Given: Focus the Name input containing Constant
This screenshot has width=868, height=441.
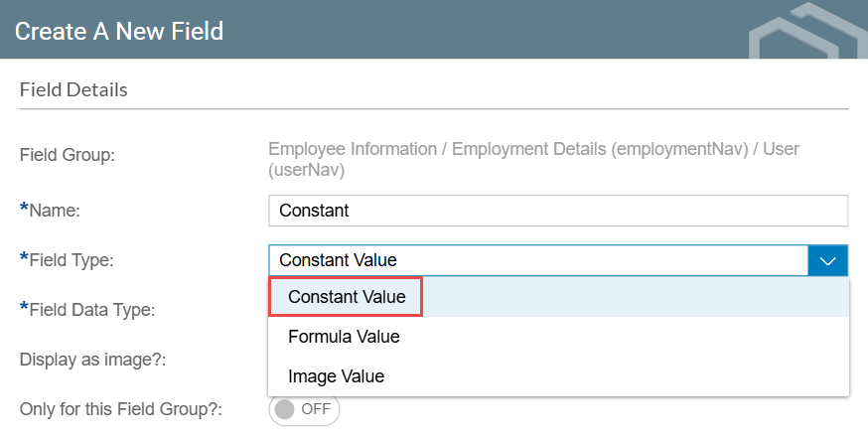Looking at the screenshot, I should click(557, 211).
